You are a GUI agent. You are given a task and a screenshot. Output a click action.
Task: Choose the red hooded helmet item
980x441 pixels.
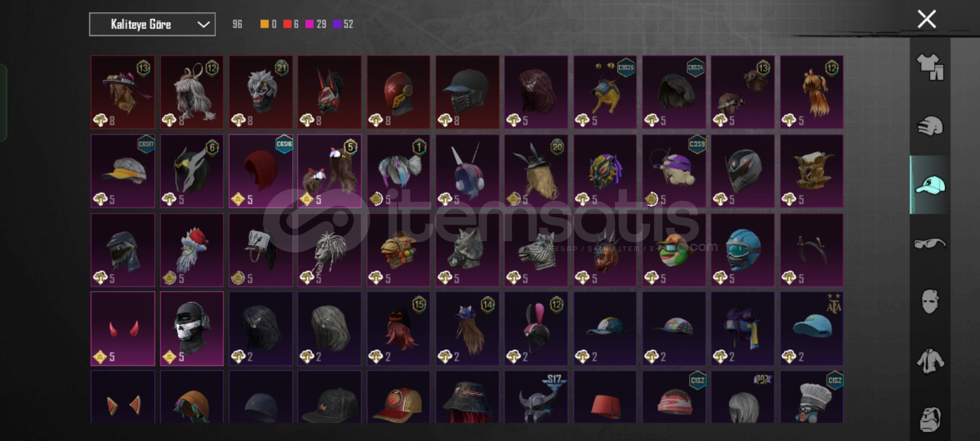pyautogui.click(x=398, y=92)
